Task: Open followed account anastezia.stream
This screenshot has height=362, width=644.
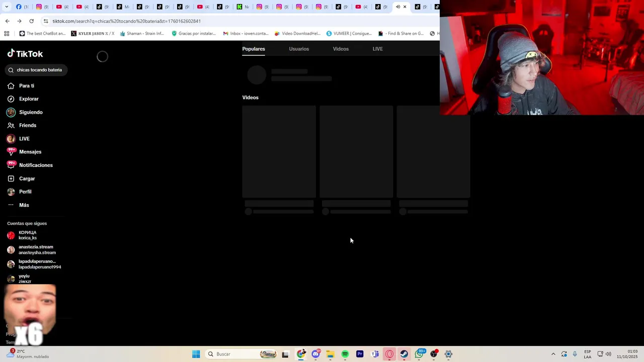Action: 31,250
